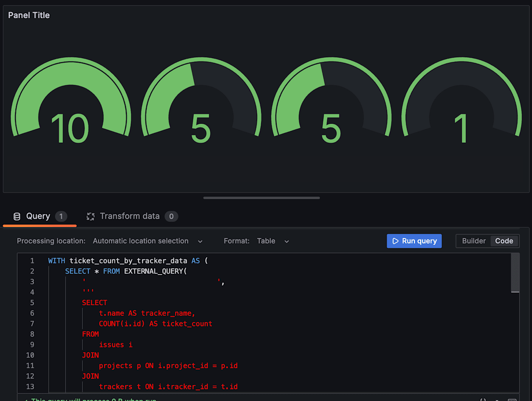Click the play icon in Run query
This screenshot has height=401, width=532.
395,241
